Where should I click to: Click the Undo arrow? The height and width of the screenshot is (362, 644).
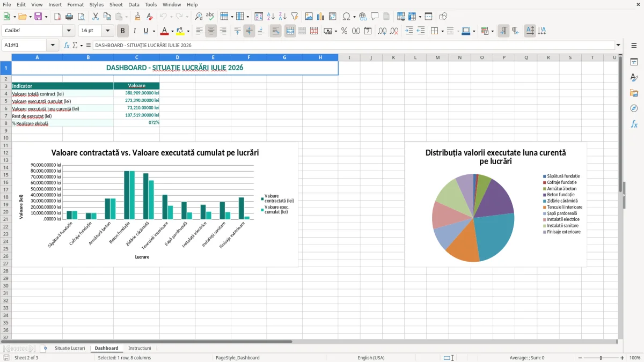click(x=164, y=17)
